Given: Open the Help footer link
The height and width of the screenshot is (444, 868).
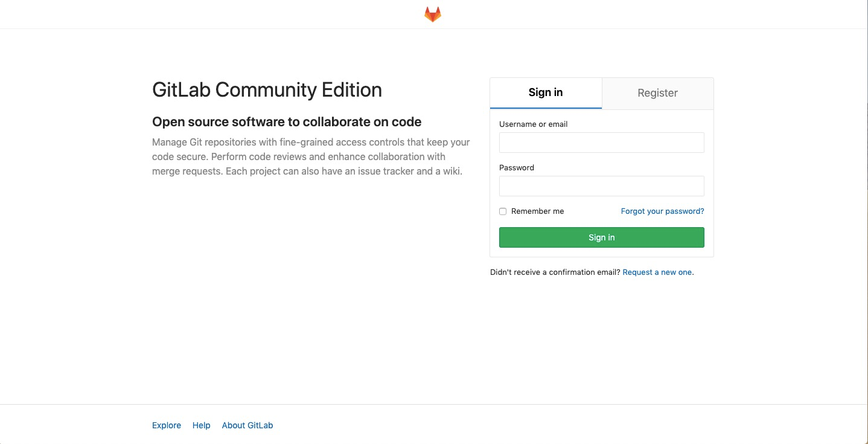Looking at the screenshot, I should click(x=202, y=425).
